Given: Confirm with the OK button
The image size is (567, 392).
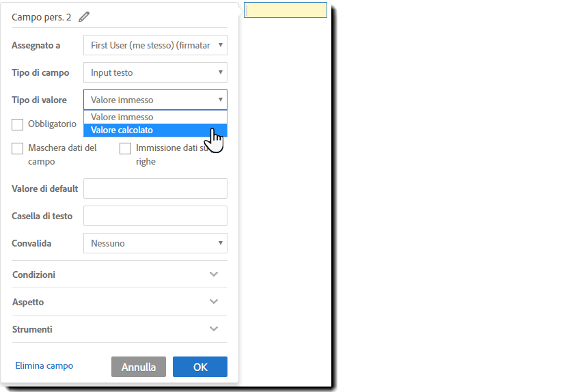Looking at the screenshot, I should point(199,367).
